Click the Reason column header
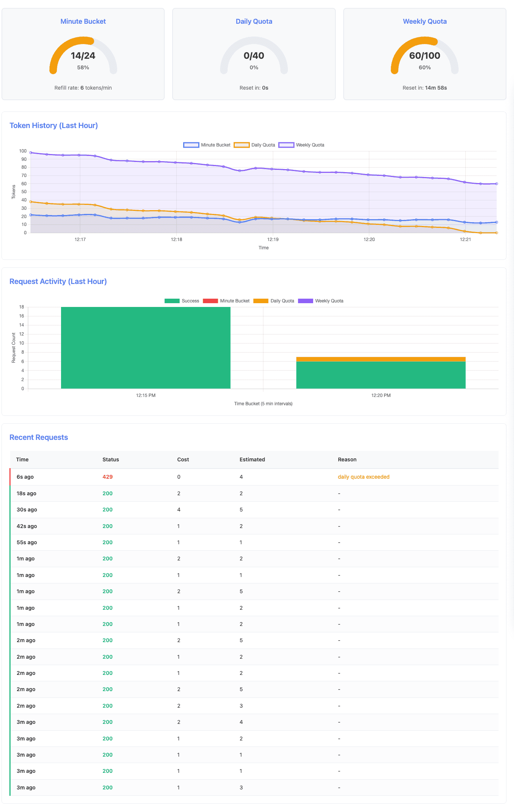This screenshot has width=514, height=812. tap(347, 459)
